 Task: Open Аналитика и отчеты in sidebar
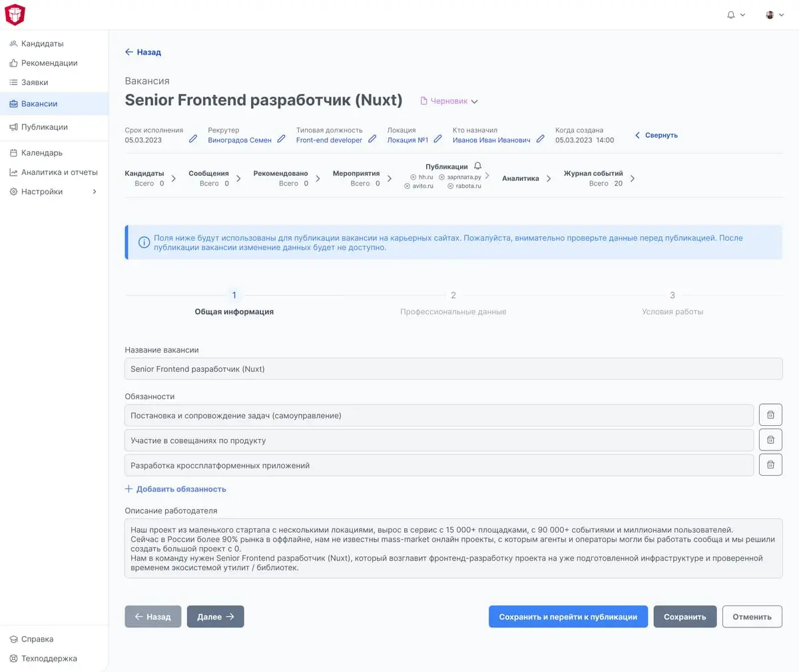pyautogui.click(x=59, y=172)
